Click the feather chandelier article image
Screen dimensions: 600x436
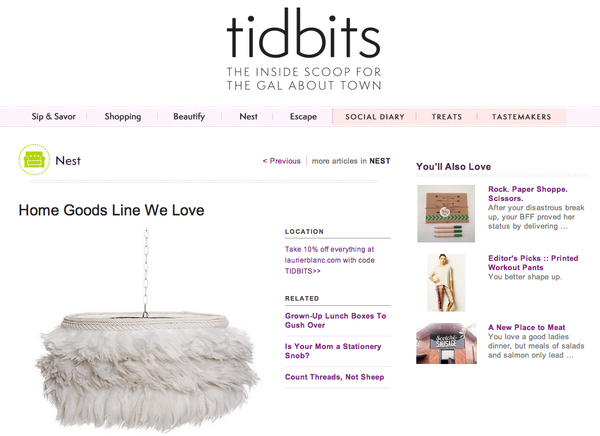point(147,330)
